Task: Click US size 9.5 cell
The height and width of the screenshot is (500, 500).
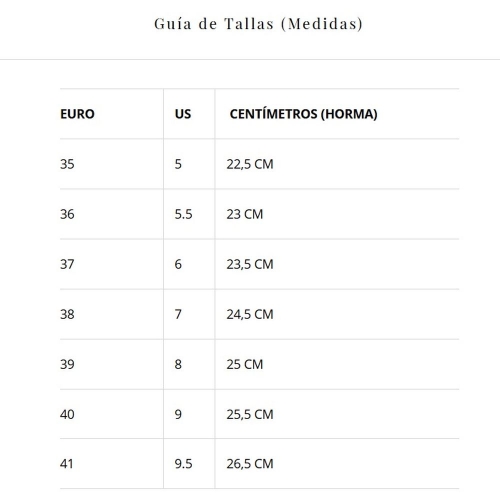Action: point(183,464)
